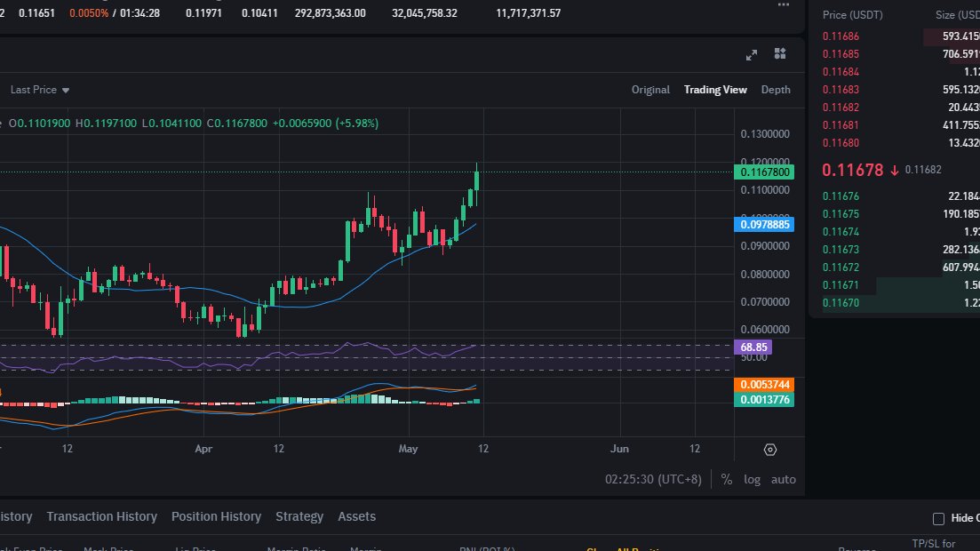Image resolution: width=980 pixels, height=551 pixels.
Task: Select the 0.11673 bid price row
Action: 901,250
